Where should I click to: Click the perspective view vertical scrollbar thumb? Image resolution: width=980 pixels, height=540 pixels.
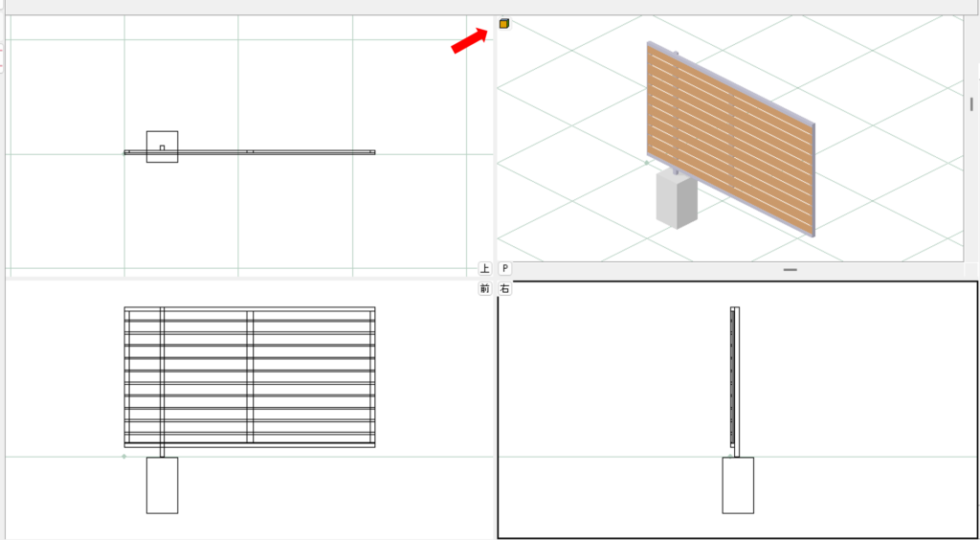click(970, 104)
